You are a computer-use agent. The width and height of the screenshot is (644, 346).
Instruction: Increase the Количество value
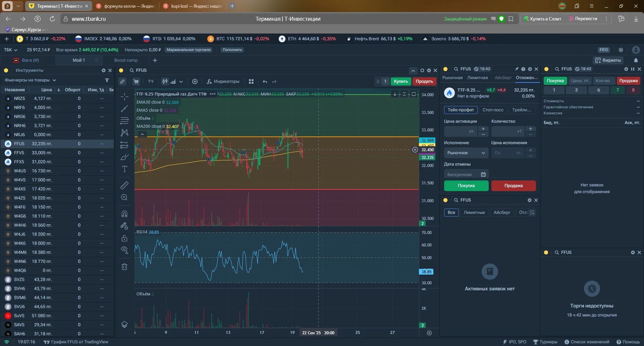click(x=530, y=129)
